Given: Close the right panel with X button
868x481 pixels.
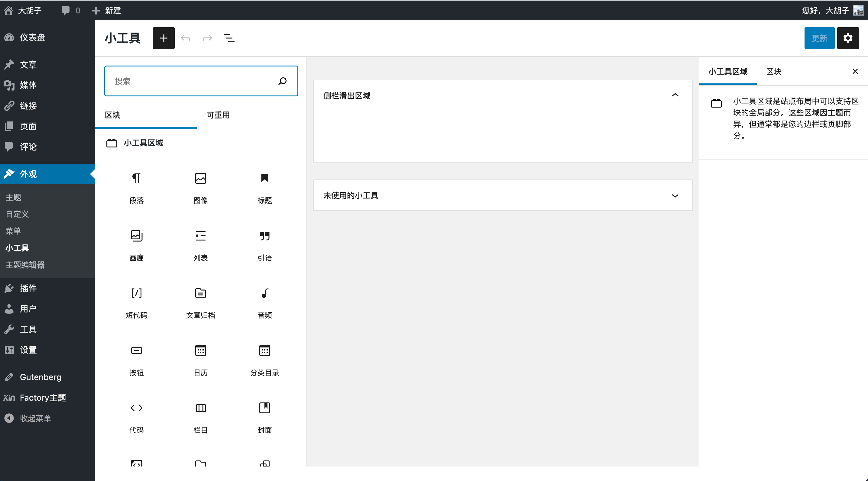Looking at the screenshot, I should click(x=855, y=72).
